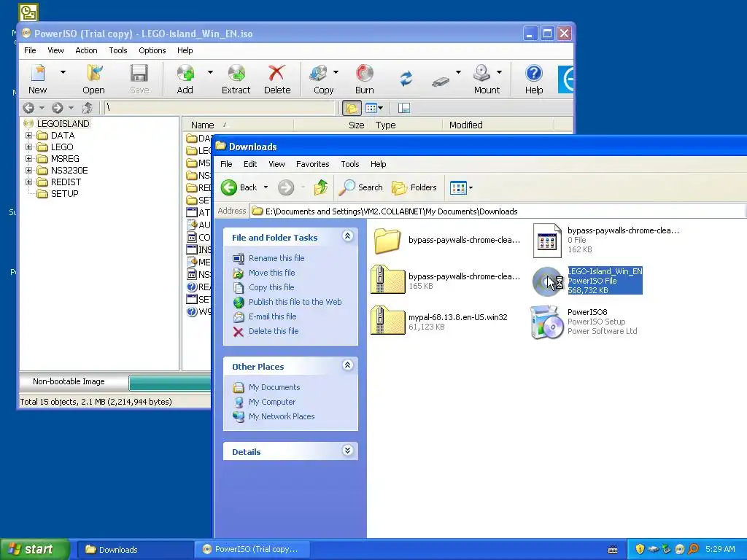
Task: Expand the REDIST folder in tree
Action: click(28, 182)
